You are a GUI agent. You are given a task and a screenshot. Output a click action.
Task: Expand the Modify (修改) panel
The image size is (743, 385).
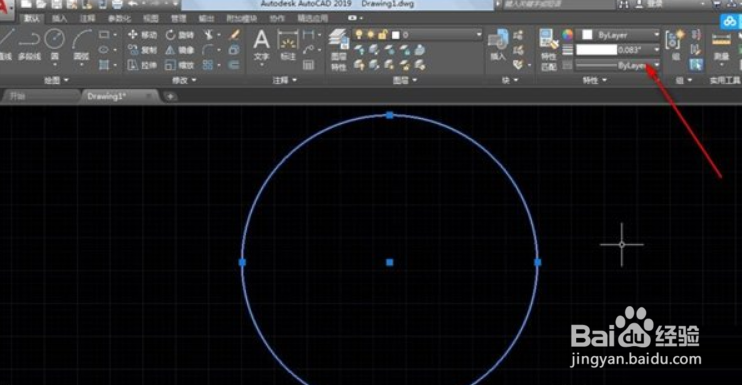point(185,80)
